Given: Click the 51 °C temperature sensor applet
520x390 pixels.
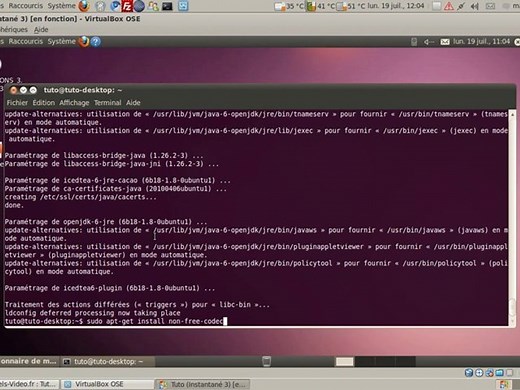Looking at the screenshot, I should [x=351, y=6].
